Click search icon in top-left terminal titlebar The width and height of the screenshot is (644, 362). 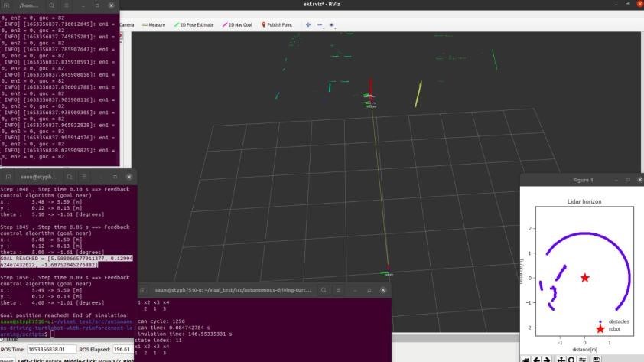click(52, 5)
